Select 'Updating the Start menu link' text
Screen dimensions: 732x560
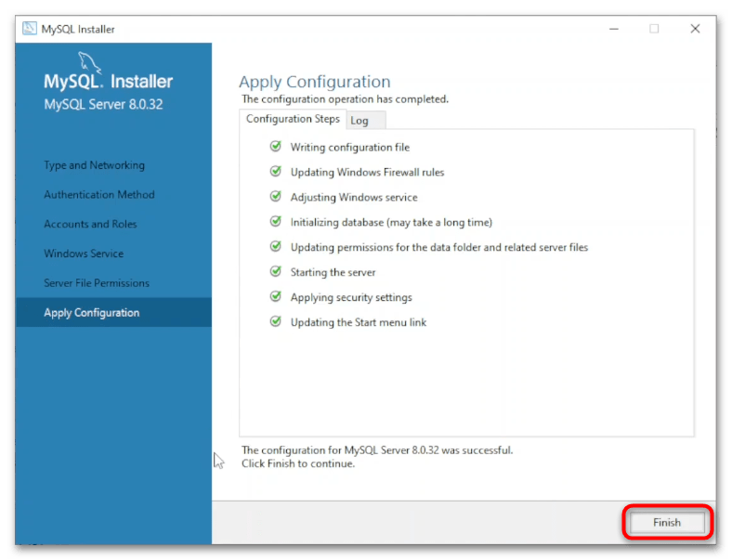tap(358, 322)
